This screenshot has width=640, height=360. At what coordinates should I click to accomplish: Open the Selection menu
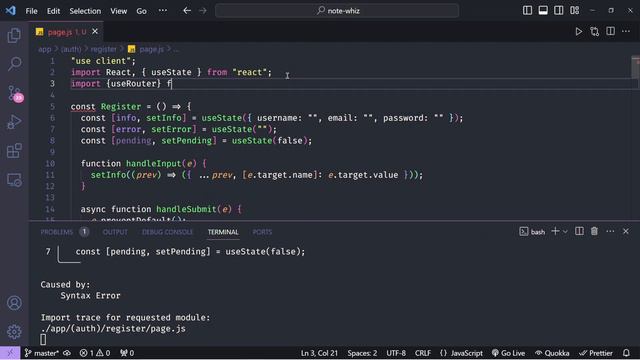tap(85, 11)
